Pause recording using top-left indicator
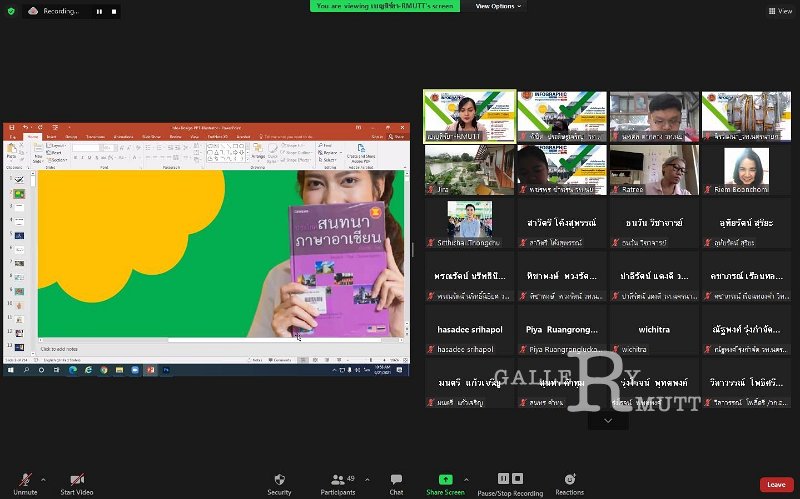This screenshot has height=499, width=800. tap(99, 11)
